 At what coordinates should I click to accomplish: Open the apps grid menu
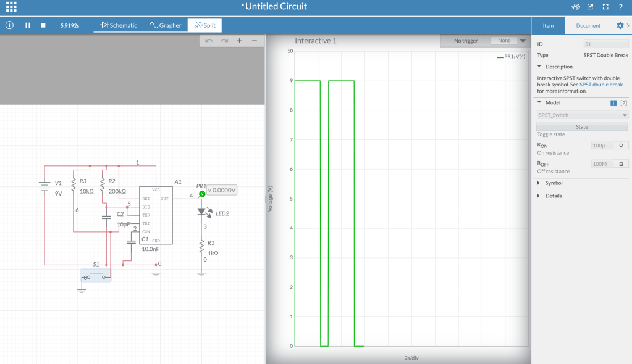tap(11, 7)
